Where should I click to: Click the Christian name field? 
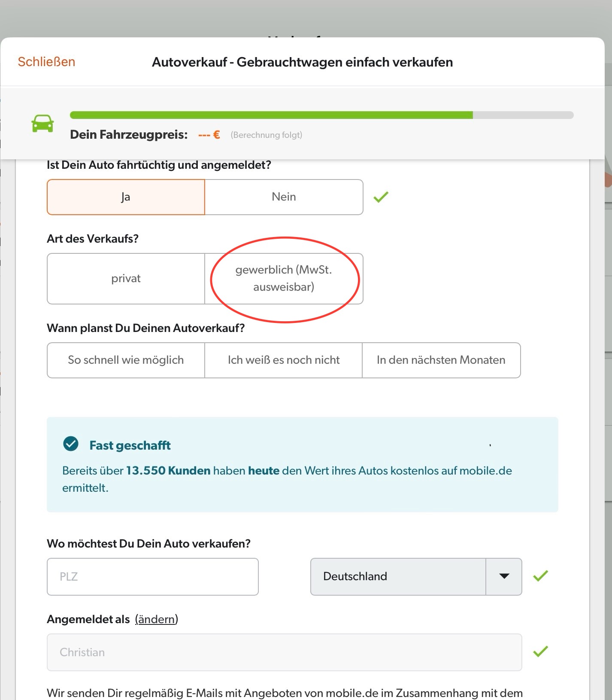(x=285, y=652)
